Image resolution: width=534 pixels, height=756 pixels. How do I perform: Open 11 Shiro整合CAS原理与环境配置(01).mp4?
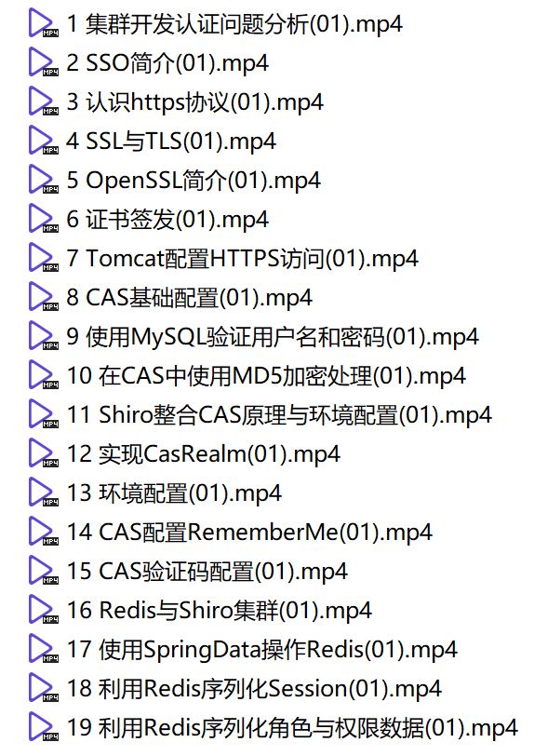pyautogui.click(x=279, y=415)
